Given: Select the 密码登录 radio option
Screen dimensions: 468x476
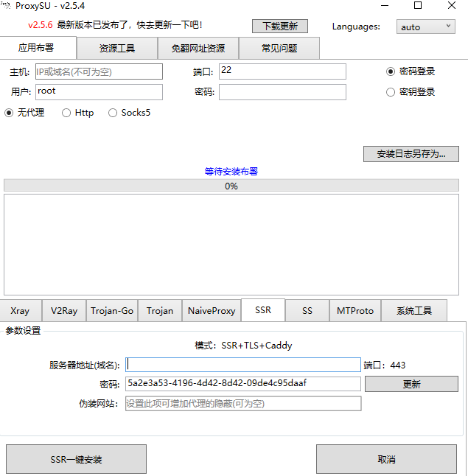Looking at the screenshot, I should tap(391, 71).
